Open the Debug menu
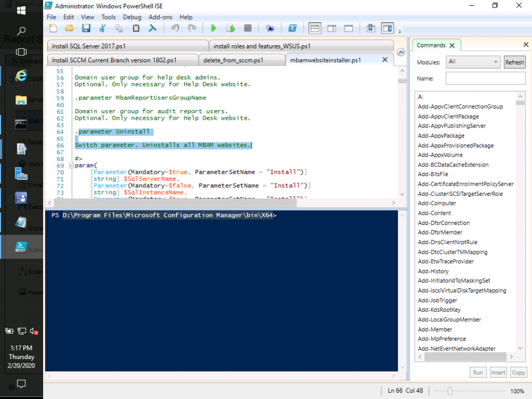Image resolution: width=532 pixels, height=399 pixels. pos(132,17)
